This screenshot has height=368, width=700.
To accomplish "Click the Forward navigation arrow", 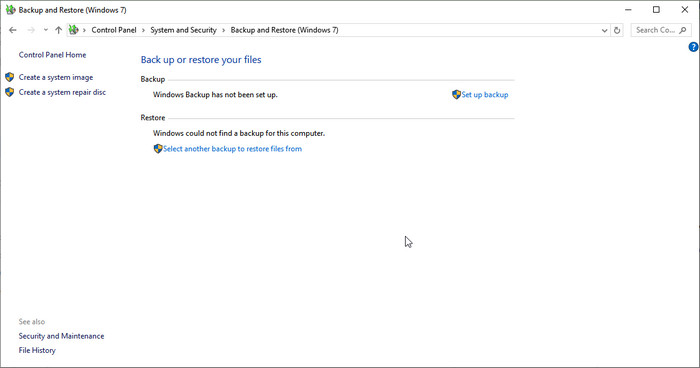I will click(x=31, y=30).
